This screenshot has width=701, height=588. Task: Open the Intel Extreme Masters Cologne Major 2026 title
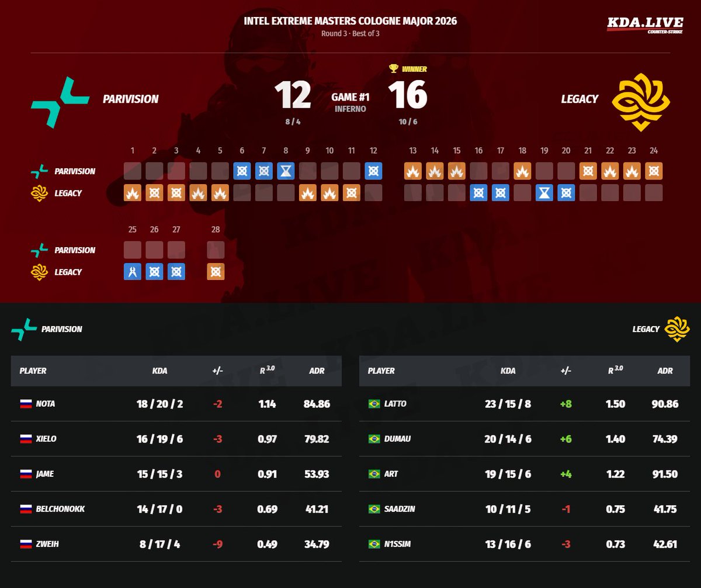pos(350,22)
